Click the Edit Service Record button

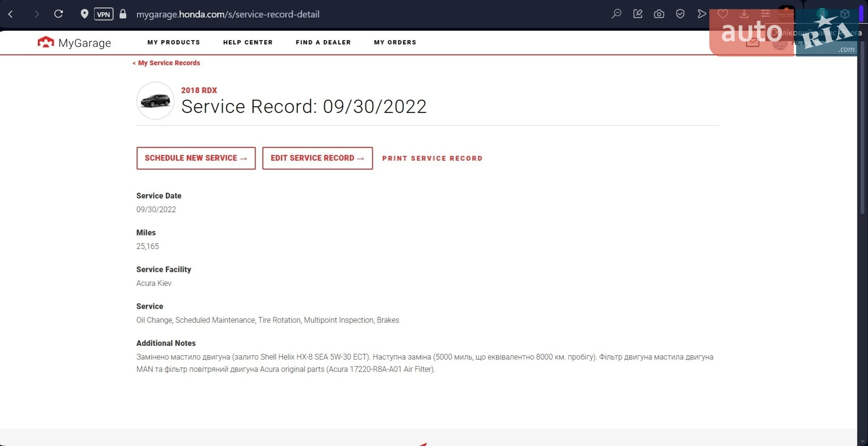(318, 158)
